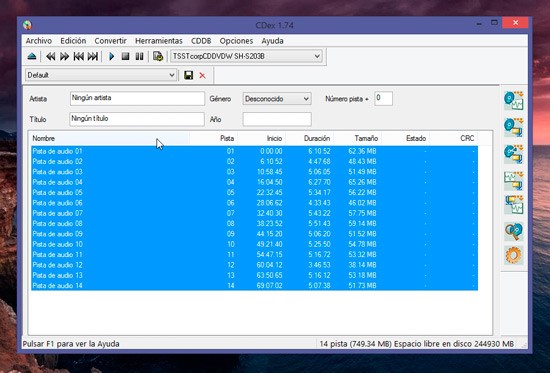Click the 3:46:53 duration cell
The height and width of the screenshot is (373, 550).
point(319,265)
